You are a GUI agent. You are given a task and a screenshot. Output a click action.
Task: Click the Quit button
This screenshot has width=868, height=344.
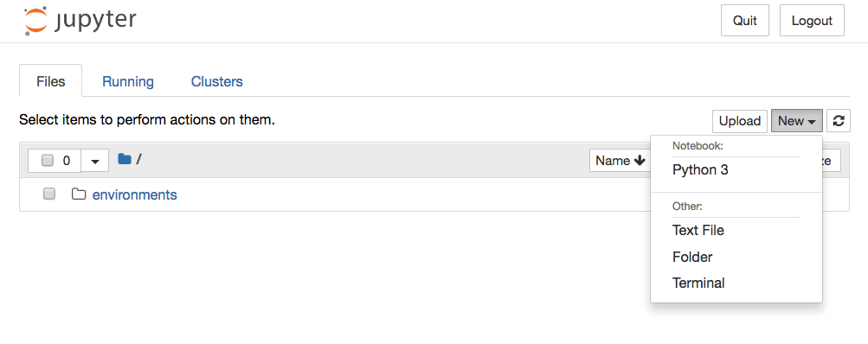point(744,21)
